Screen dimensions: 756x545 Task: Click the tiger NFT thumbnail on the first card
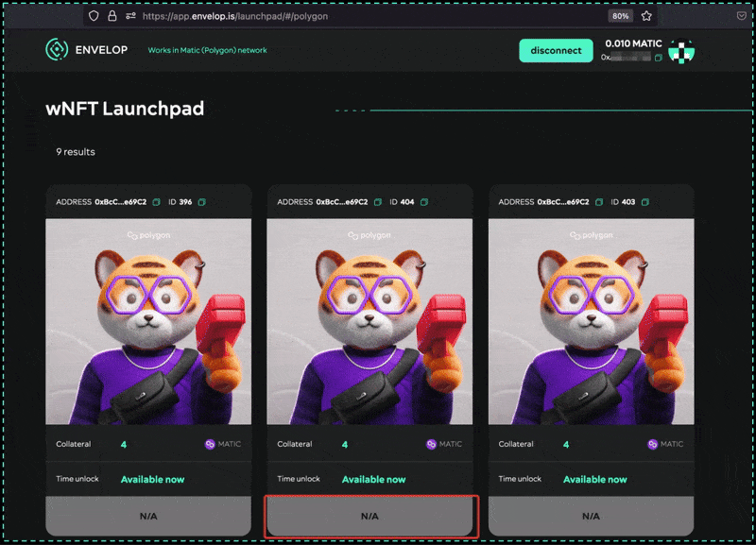(x=147, y=321)
